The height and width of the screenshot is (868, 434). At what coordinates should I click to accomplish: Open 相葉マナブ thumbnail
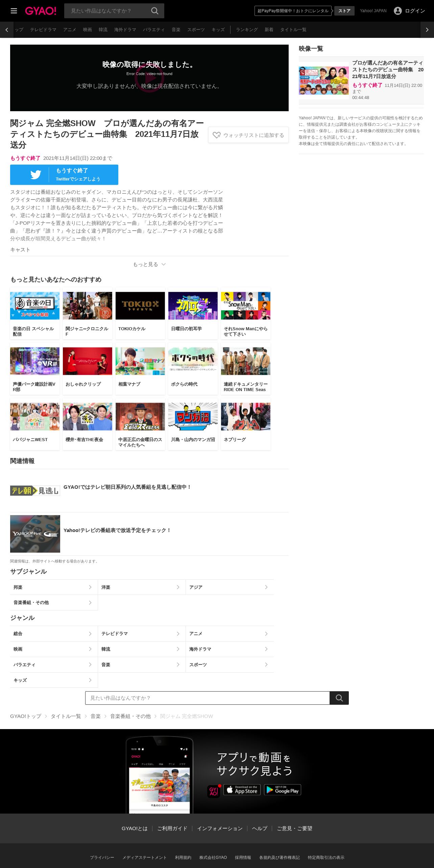click(140, 361)
